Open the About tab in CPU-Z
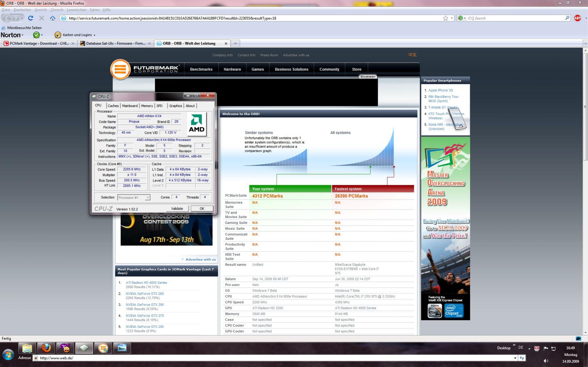The height and width of the screenshot is (367, 588). [x=190, y=106]
